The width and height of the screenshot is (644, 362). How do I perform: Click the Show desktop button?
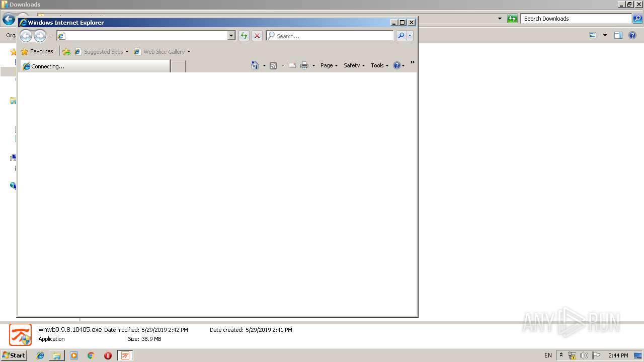(x=638, y=355)
